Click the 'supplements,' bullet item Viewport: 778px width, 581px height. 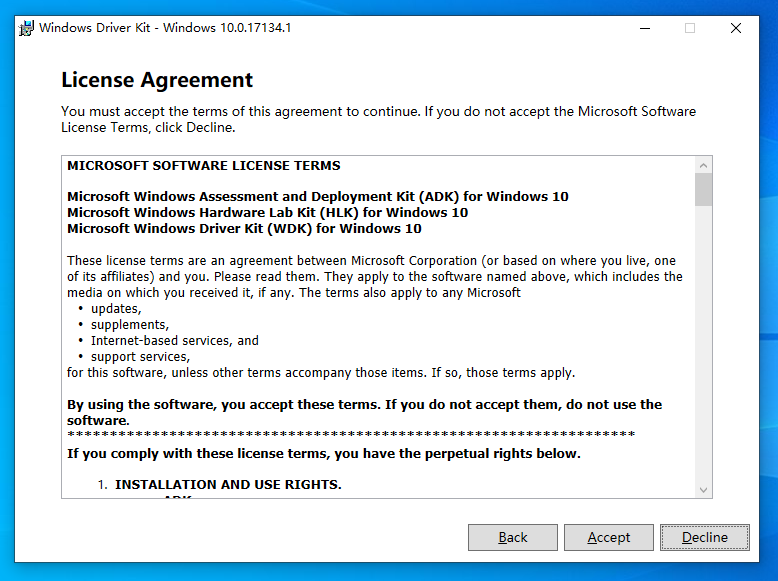(x=130, y=324)
